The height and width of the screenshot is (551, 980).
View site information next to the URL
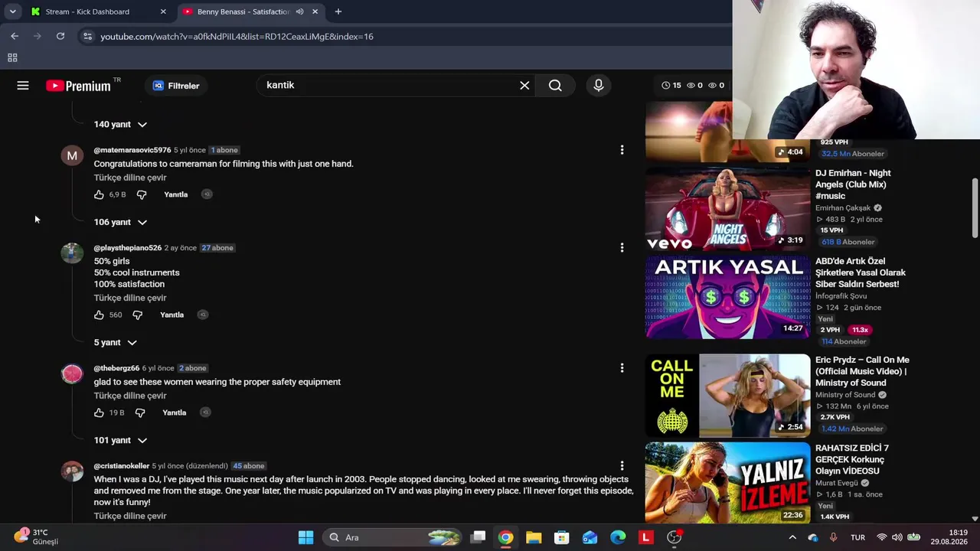(x=87, y=36)
